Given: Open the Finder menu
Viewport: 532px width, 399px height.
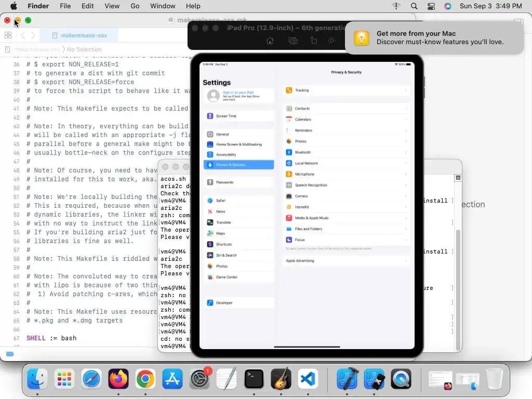Looking at the screenshot, I should (x=38, y=6).
